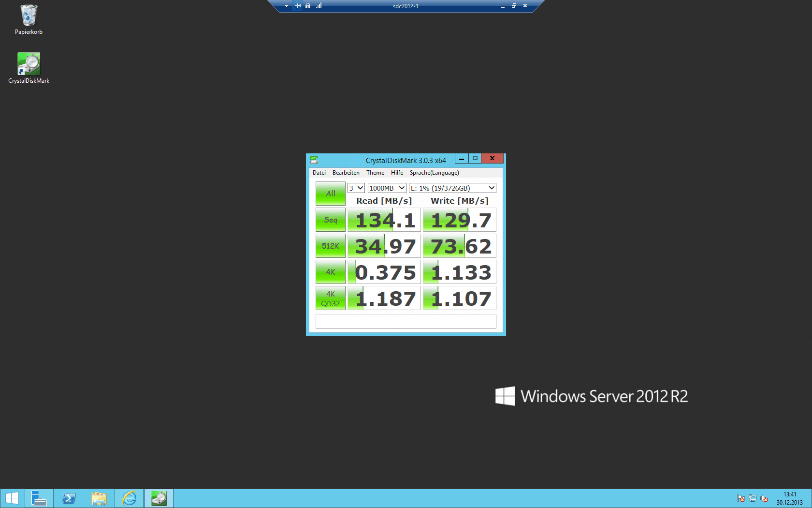Expand the test count dropdown showing 3
Image resolution: width=812 pixels, height=508 pixels.
[x=356, y=188]
